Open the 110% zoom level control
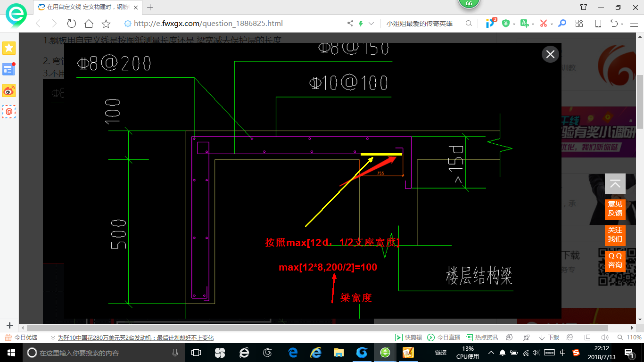Image resolution: width=644 pixels, height=362 pixels. [x=629, y=337]
